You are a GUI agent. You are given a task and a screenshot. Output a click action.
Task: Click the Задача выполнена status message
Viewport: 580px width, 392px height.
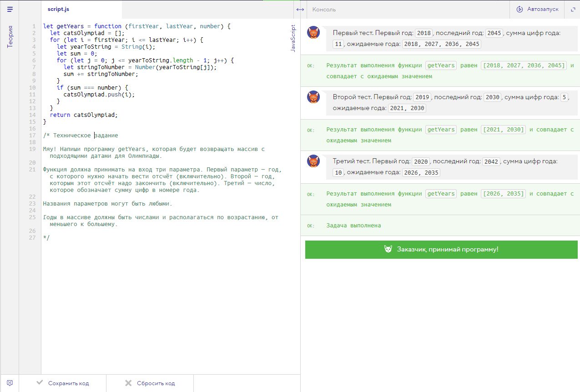click(x=353, y=226)
